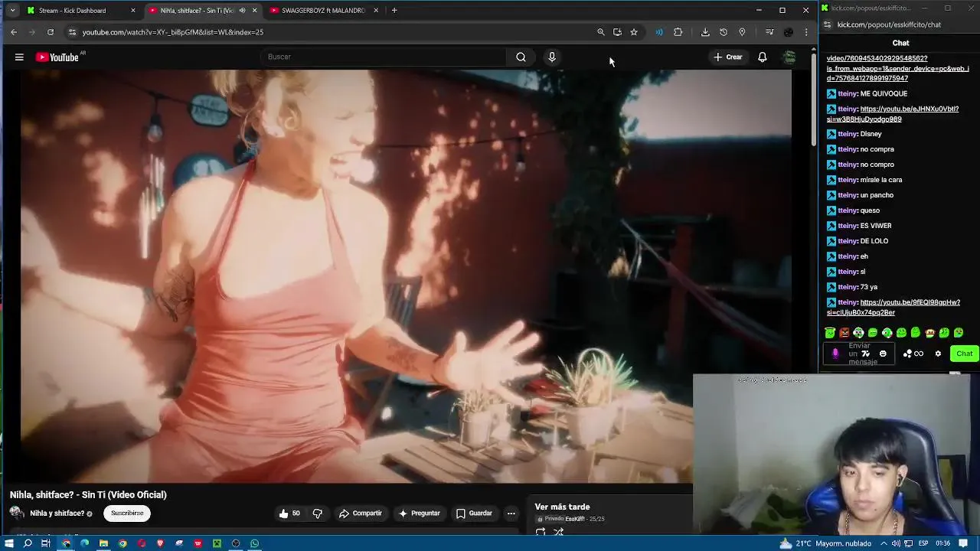980x551 pixels.
Task: Open the browser history clock icon
Action: point(724,32)
